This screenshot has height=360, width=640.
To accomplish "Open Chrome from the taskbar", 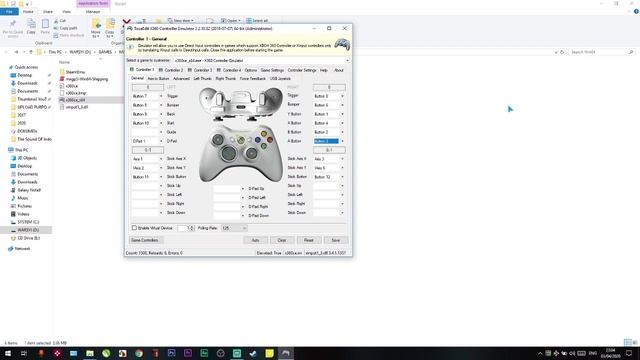I will [x=139, y=353].
